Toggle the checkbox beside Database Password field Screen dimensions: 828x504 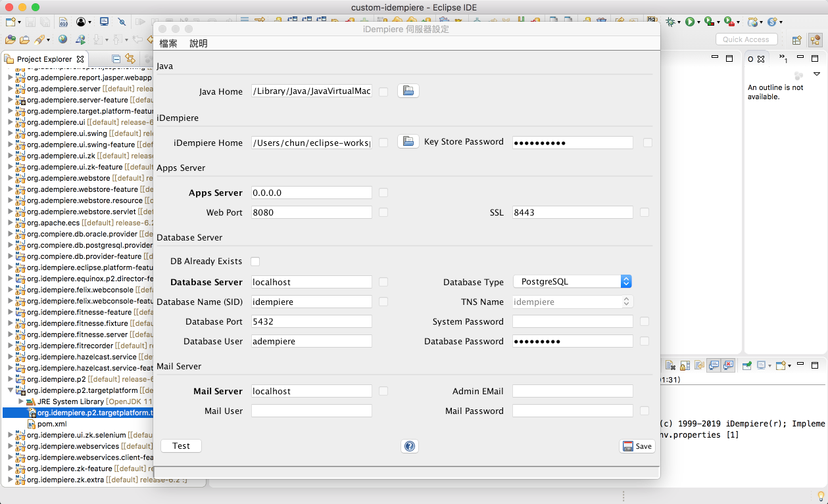[645, 341]
